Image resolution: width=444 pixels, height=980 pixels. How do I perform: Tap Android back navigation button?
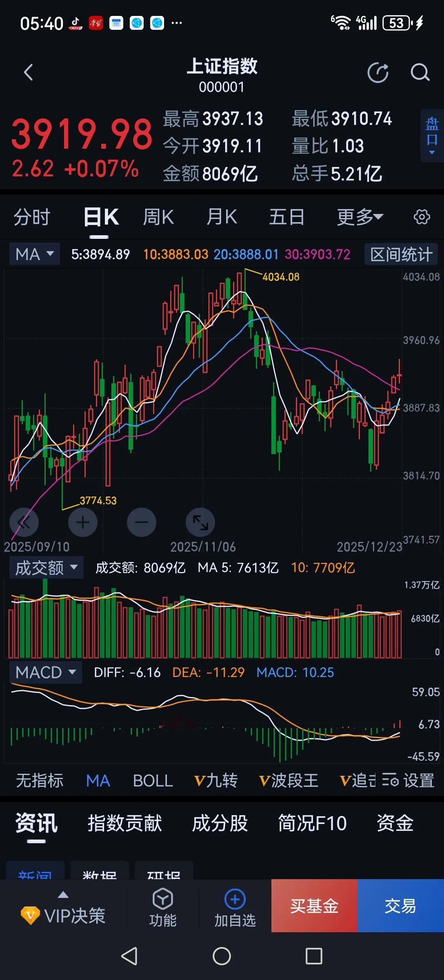[x=129, y=956]
